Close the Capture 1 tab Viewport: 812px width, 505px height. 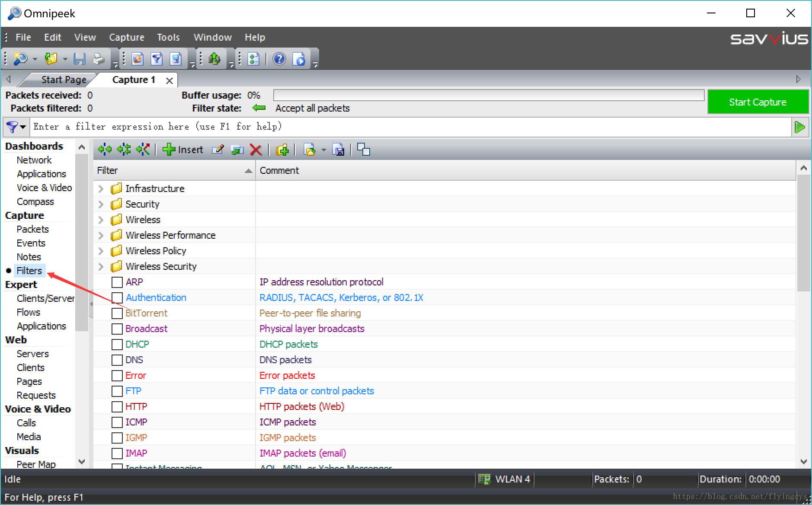[169, 80]
